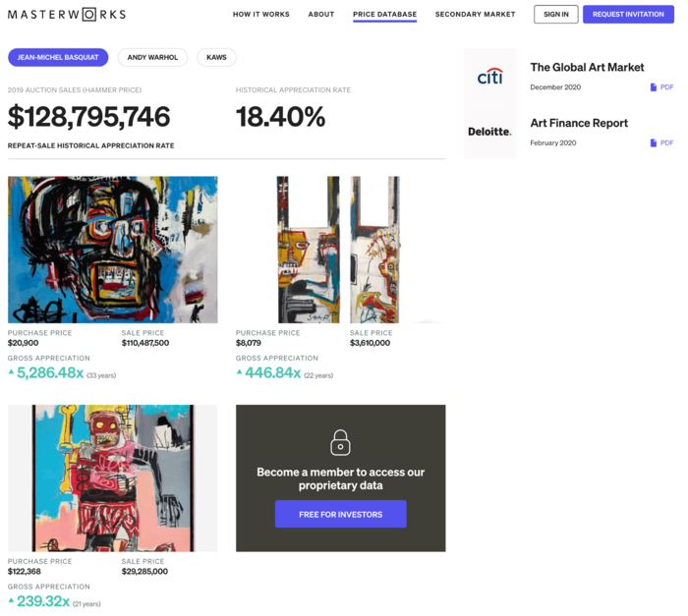
Task: Click the Masterworks logo
Action: (67, 15)
